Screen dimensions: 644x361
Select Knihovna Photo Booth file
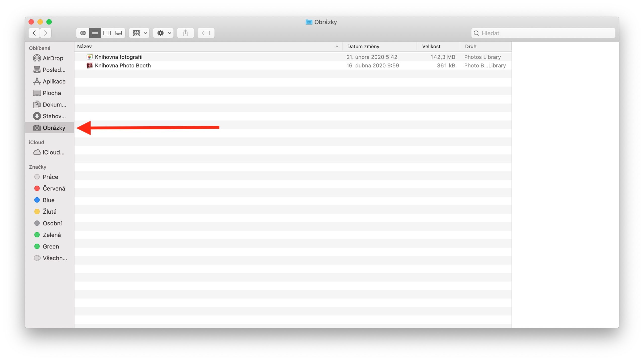[123, 65]
